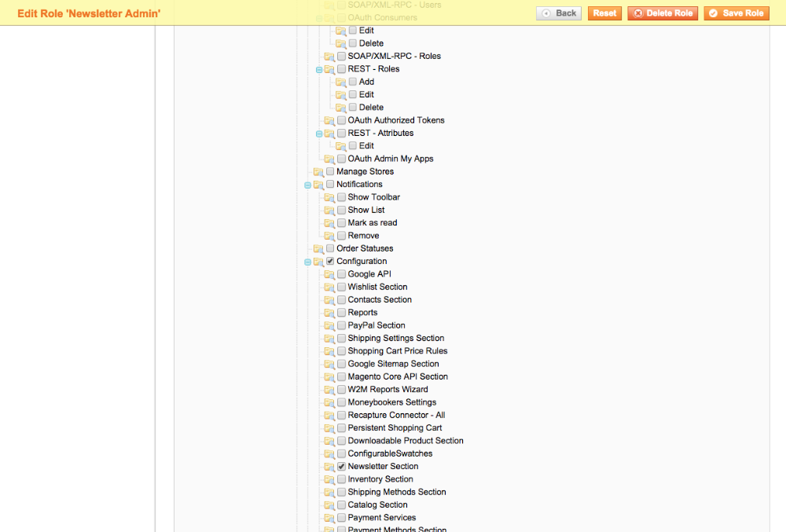Click the folder icon beside PayPal Section
Image resolution: width=786 pixels, height=532 pixels.
click(329, 326)
